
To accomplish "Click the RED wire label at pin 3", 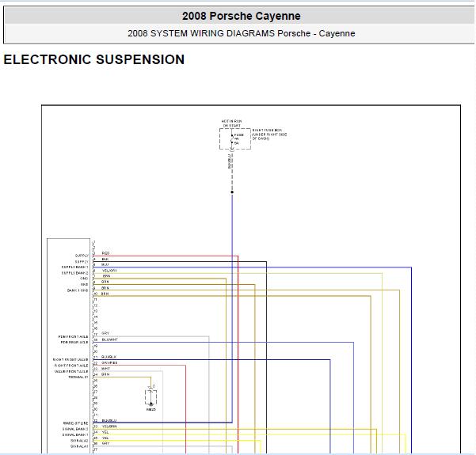I will [105, 253].
